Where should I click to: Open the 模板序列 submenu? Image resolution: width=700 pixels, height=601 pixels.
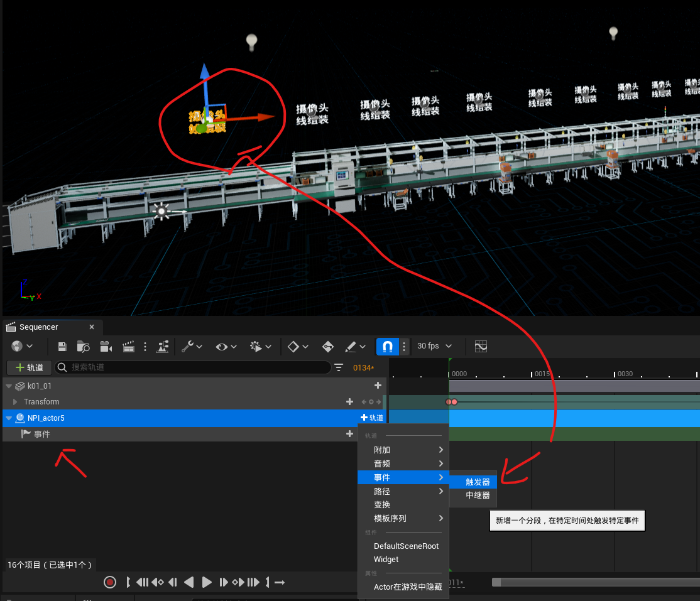click(x=403, y=519)
